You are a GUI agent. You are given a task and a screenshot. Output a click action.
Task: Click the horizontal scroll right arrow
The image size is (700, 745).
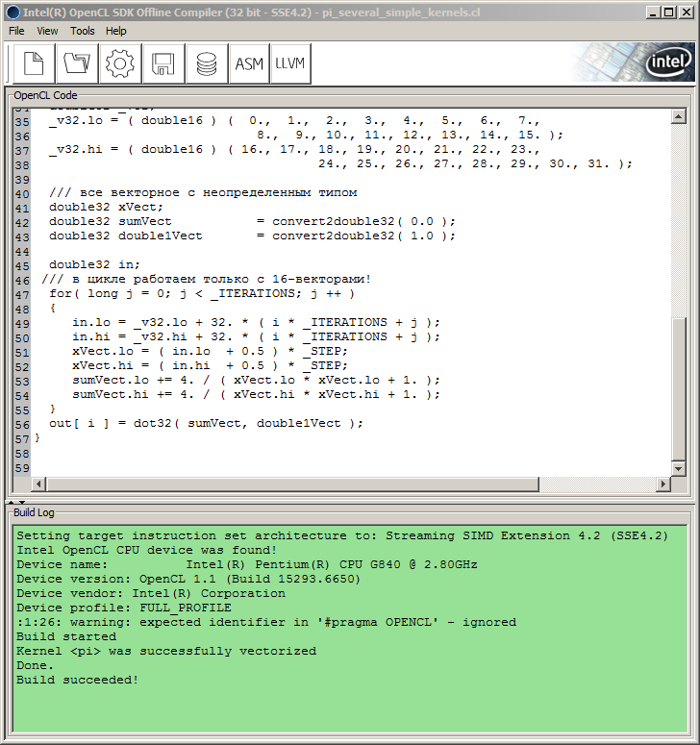(662, 484)
